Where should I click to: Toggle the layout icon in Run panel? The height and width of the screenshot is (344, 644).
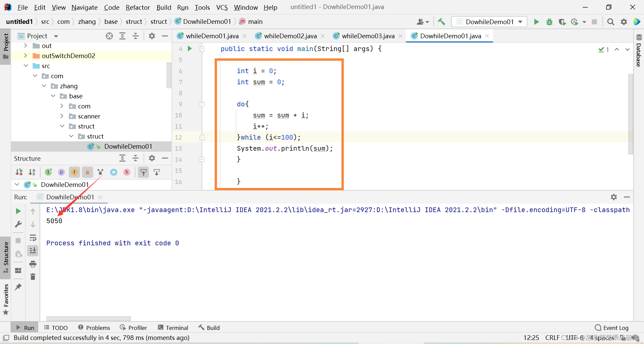point(18,271)
